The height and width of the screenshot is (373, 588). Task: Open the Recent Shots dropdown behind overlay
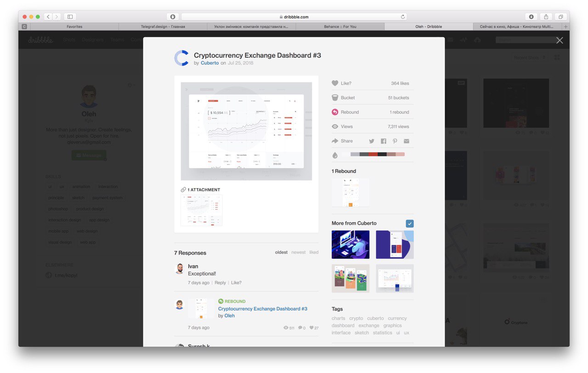tap(530, 57)
